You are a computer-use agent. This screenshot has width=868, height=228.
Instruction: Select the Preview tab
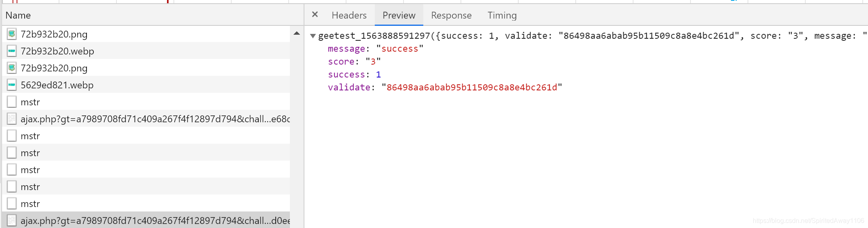coord(399,15)
